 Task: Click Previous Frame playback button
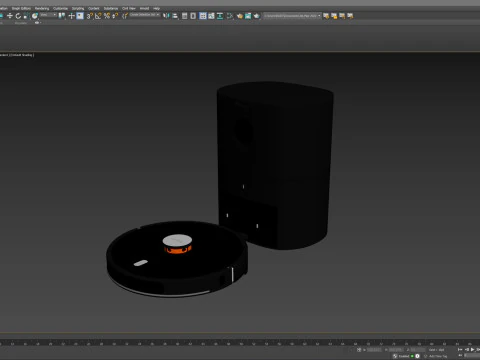(x=467, y=350)
